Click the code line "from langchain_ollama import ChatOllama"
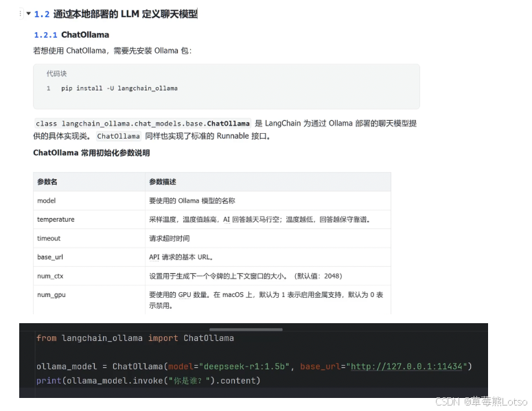Viewport: 532px width, 411px height. pos(135,338)
